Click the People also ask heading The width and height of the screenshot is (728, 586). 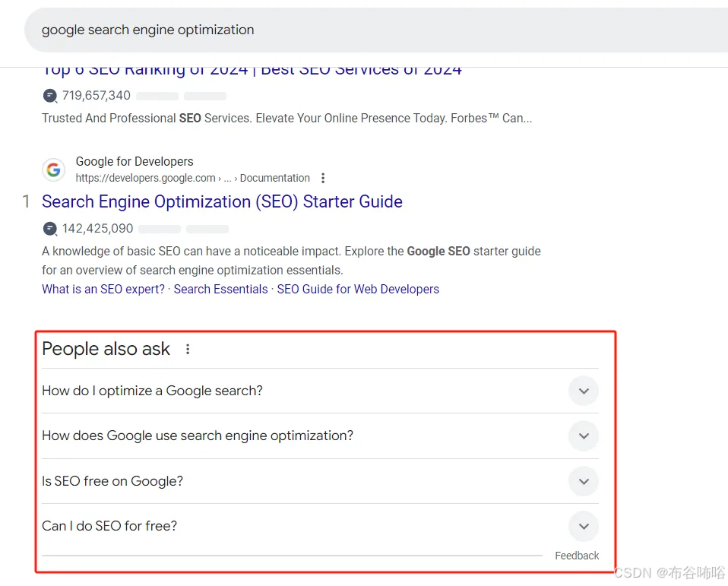106,349
